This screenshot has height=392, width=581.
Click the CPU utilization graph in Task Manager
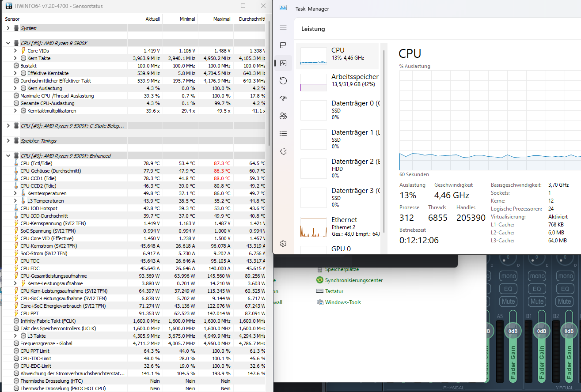(490, 120)
